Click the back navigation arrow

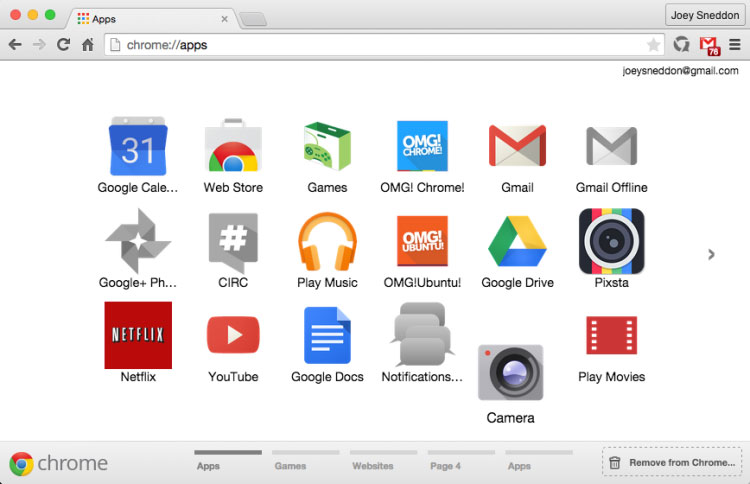click(15, 45)
